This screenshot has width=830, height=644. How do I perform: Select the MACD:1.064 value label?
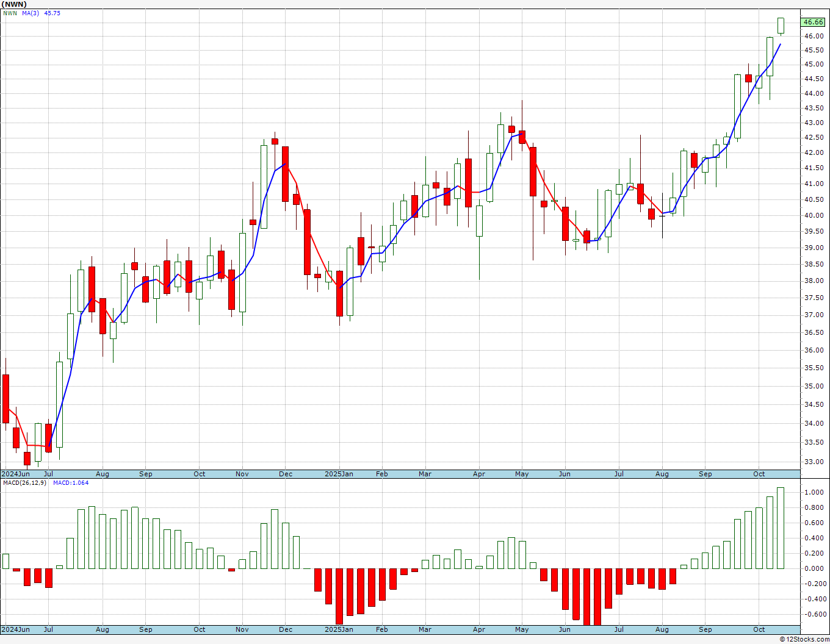click(x=71, y=483)
